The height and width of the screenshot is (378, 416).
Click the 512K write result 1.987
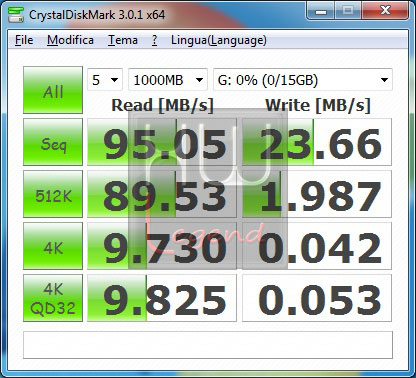click(317, 194)
